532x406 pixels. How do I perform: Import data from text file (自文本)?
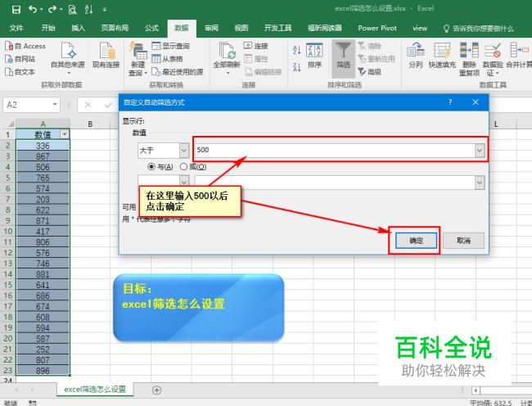coord(20,72)
